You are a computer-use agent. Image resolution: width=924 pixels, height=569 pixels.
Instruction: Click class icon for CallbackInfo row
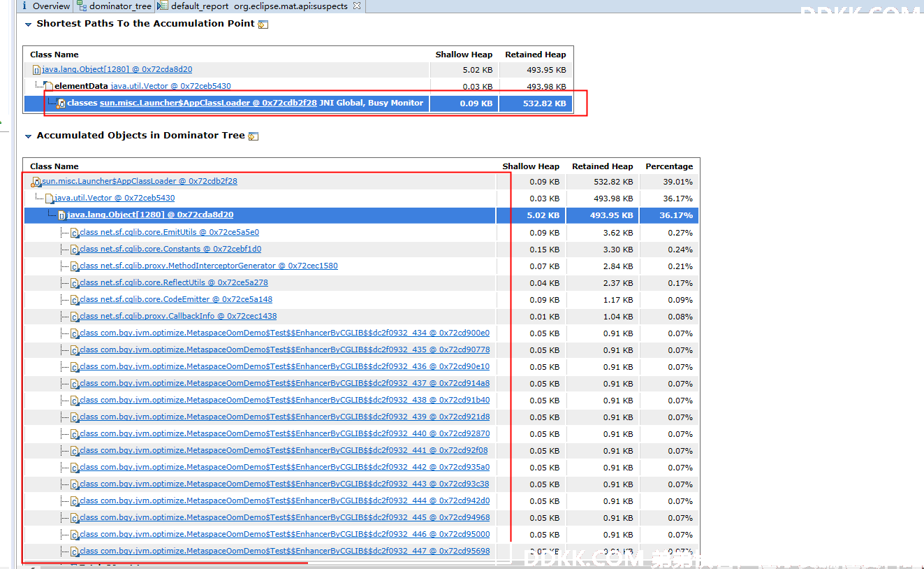[x=74, y=317]
